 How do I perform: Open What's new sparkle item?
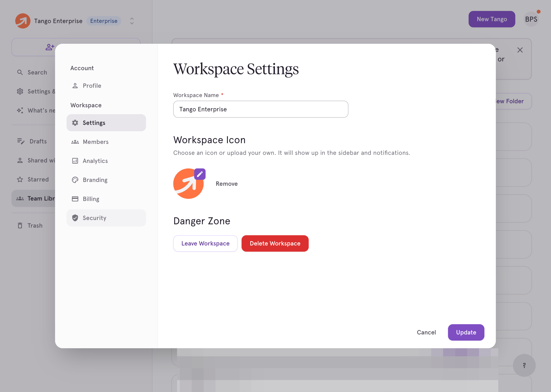[34, 111]
